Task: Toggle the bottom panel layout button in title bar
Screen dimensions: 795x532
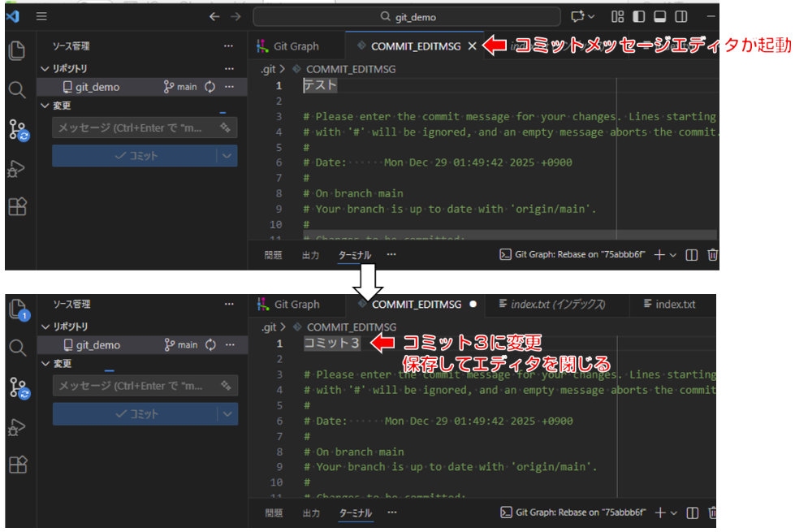Action: tap(660, 16)
